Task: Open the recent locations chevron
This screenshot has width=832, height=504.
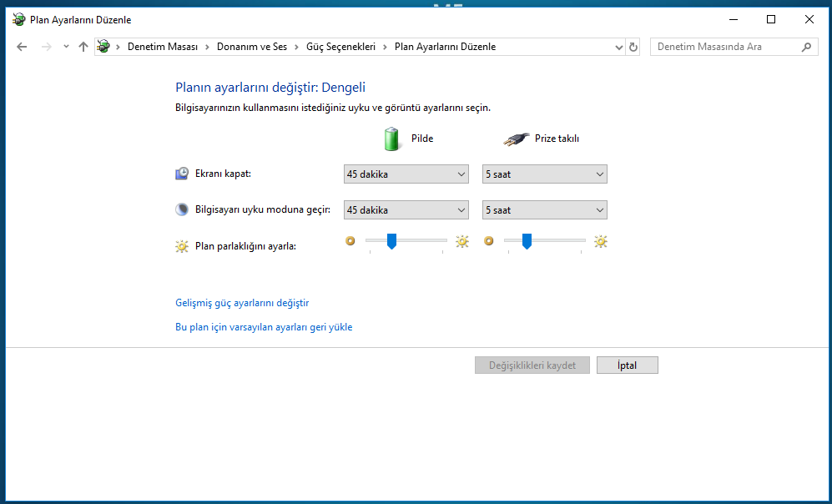Action: [x=66, y=47]
